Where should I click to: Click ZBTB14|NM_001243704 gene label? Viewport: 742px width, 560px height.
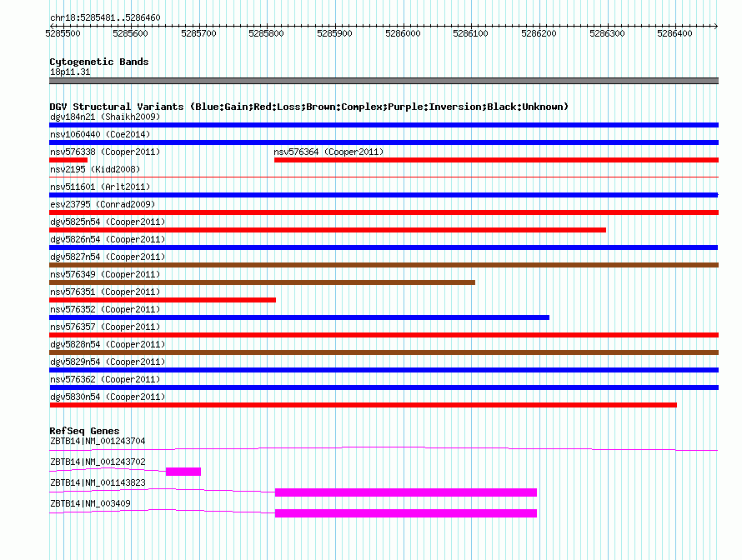[98, 442]
